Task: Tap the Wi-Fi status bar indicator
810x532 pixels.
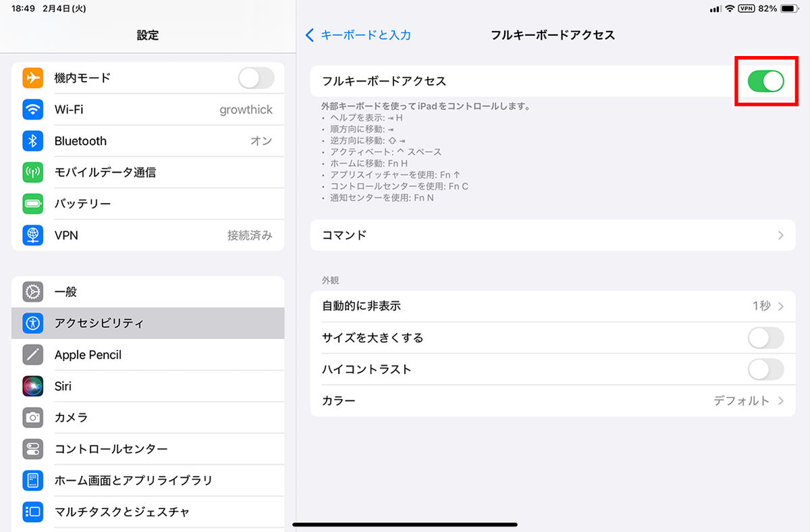Action: point(730,9)
